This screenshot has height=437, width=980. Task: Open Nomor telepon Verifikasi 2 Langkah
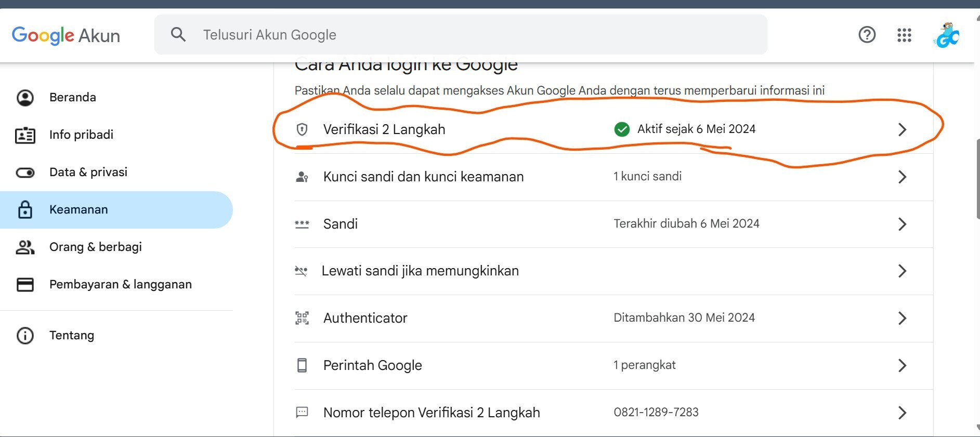pos(613,413)
